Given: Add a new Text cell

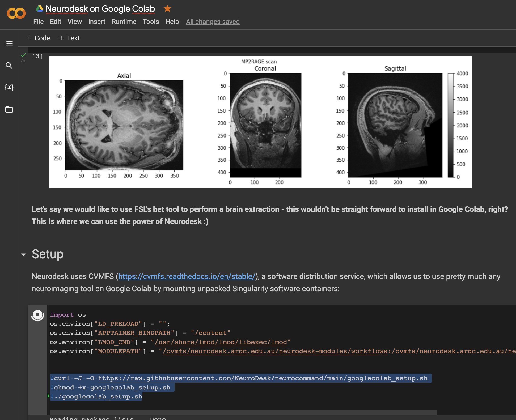Looking at the screenshot, I should [69, 38].
